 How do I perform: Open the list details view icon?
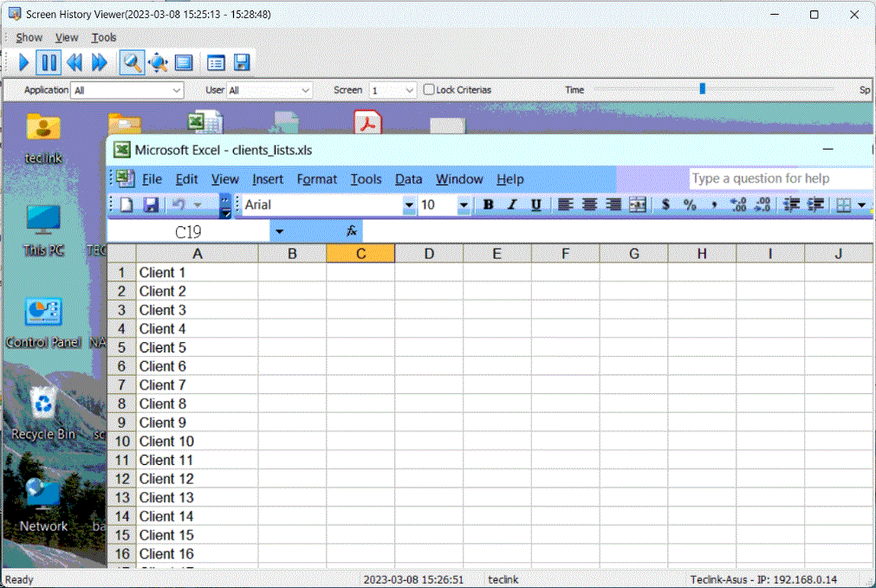point(216,62)
